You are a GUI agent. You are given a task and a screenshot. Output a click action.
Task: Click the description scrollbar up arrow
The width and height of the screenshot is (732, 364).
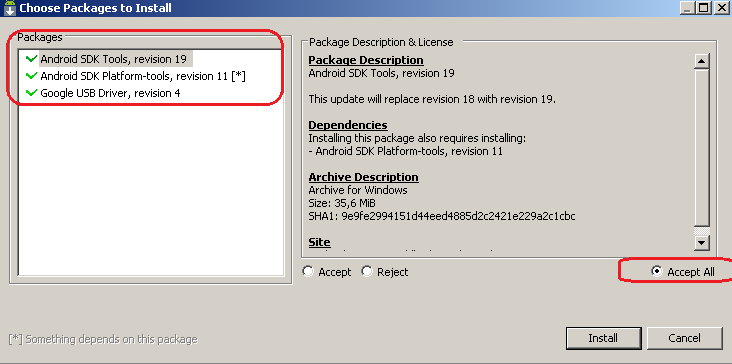(x=702, y=61)
